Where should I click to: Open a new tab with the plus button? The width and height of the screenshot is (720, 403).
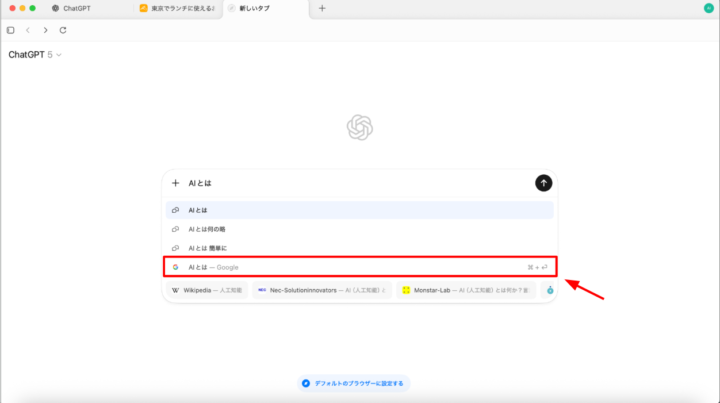pyautogui.click(x=322, y=8)
